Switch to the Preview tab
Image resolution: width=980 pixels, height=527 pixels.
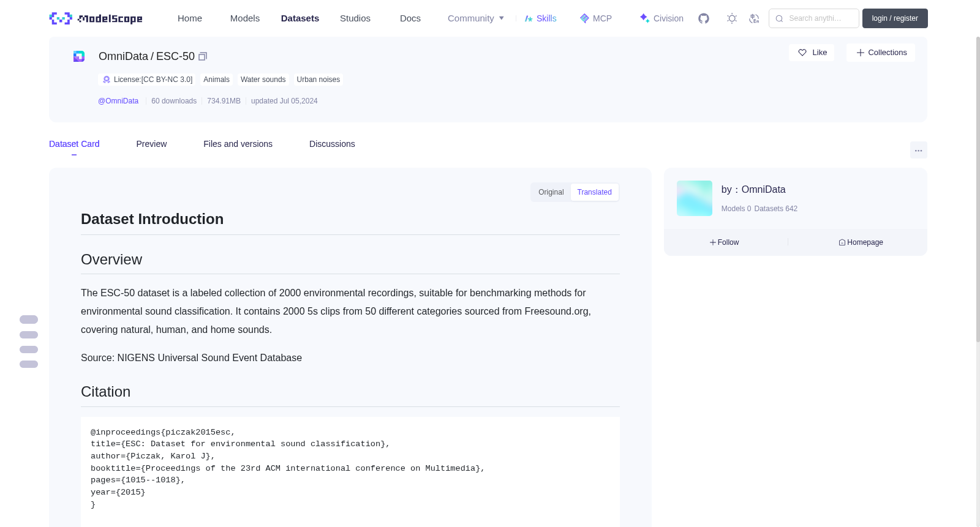tap(151, 144)
